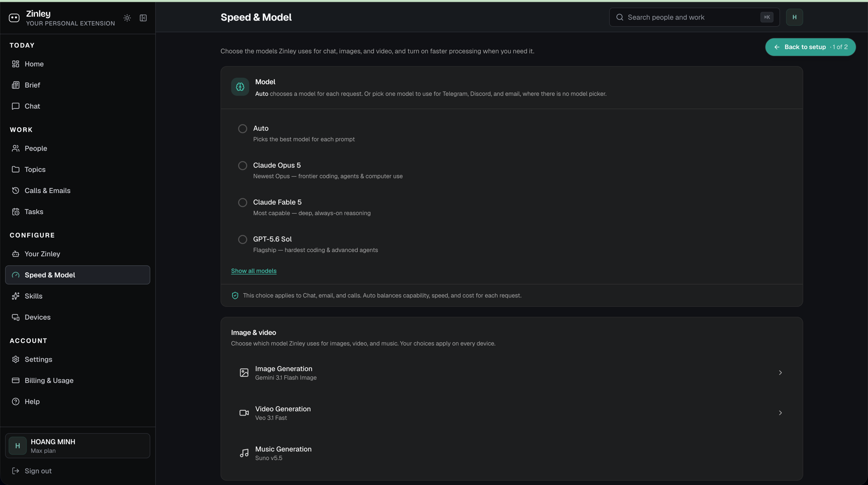
Task: Click the Sign out arrow icon
Action: pos(16,471)
